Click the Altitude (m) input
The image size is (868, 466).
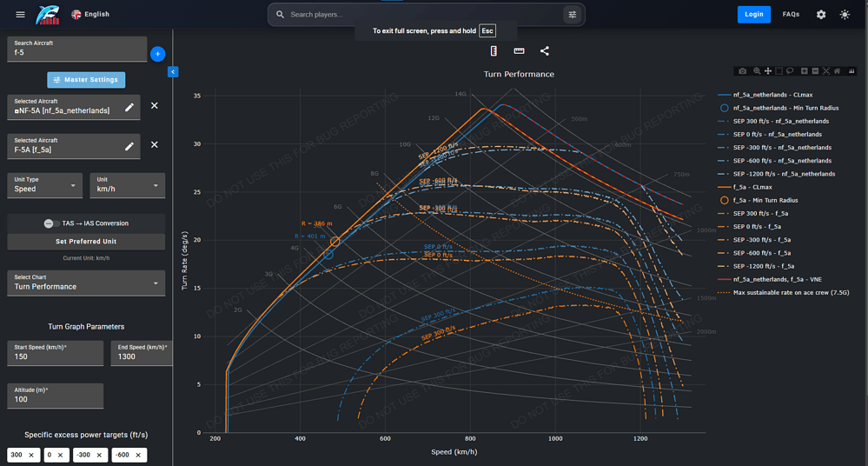56,396
